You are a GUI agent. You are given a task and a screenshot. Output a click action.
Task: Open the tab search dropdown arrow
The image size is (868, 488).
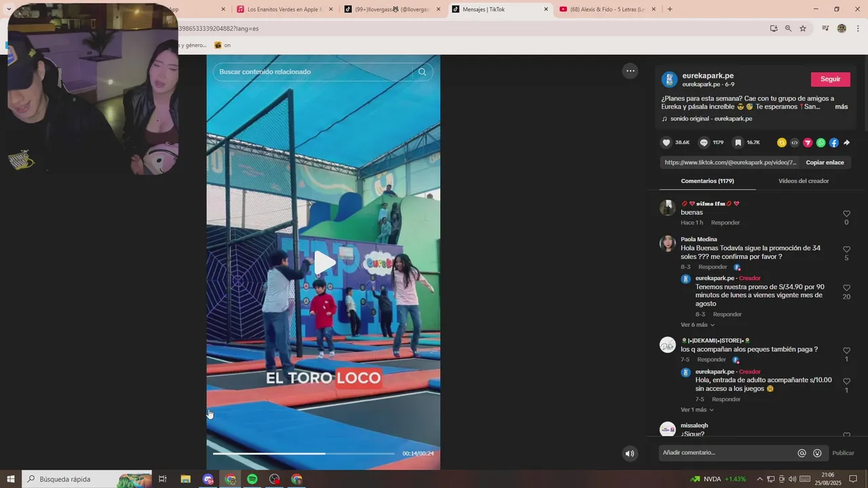[x=9, y=9]
